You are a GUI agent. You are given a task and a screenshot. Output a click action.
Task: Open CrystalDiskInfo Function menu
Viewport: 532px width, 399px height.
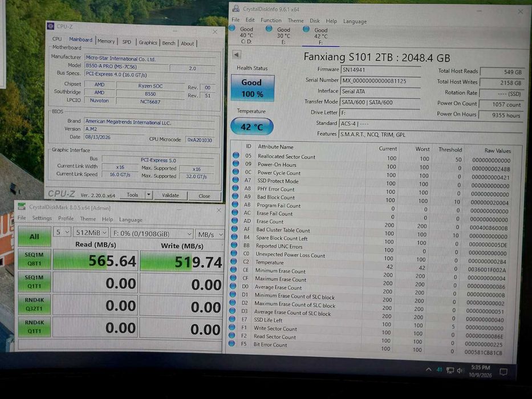point(271,20)
